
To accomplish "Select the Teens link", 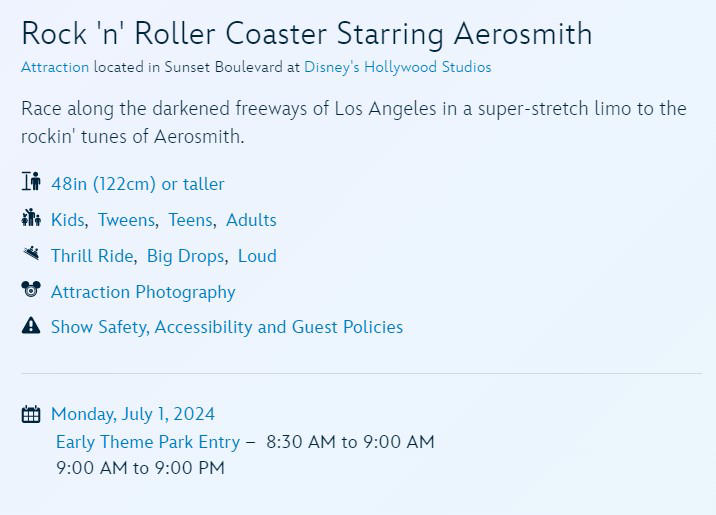I will (191, 220).
